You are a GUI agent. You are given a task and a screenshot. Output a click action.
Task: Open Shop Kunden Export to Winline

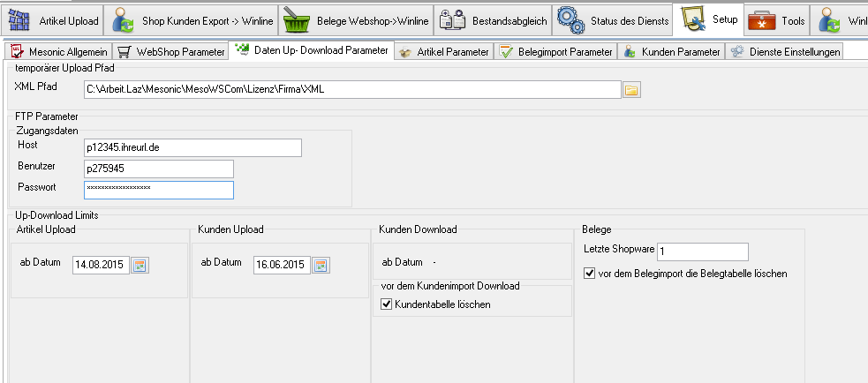(x=122, y=19)
